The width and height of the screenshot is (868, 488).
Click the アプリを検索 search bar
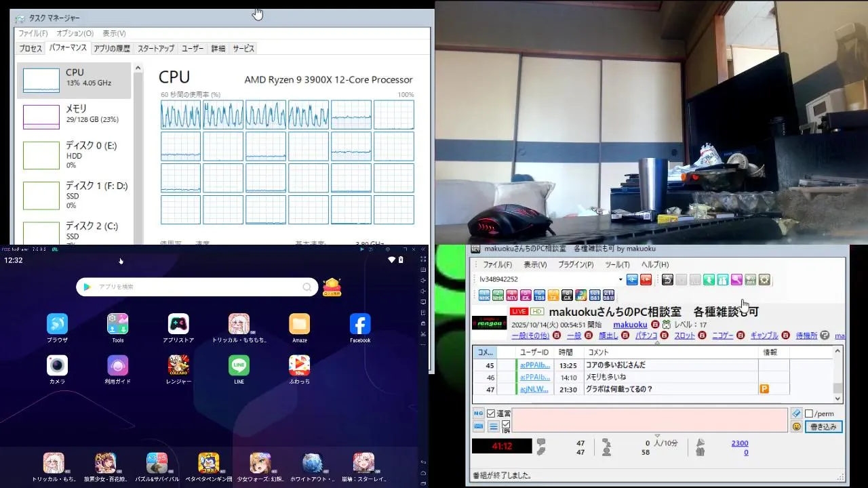point(197,287)
